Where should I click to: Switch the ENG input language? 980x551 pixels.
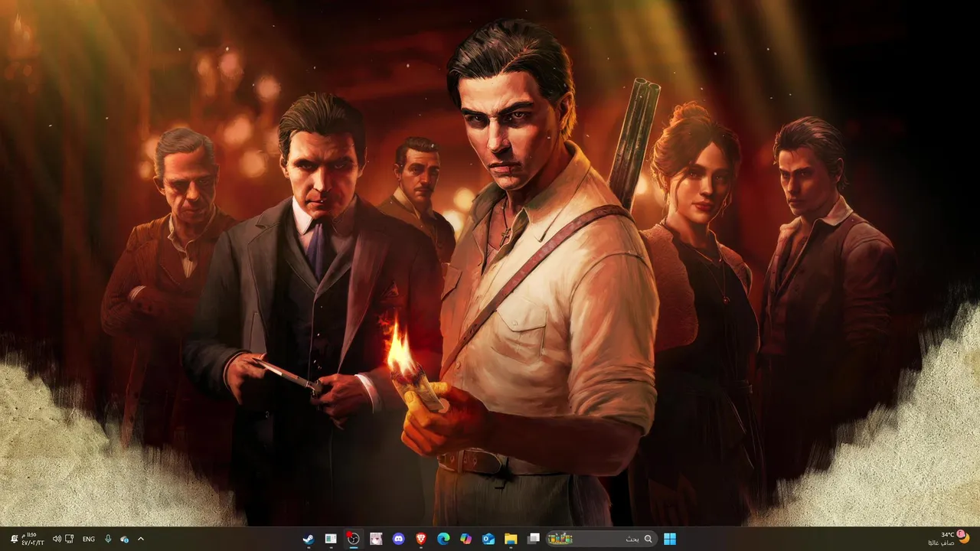point(89,539)
